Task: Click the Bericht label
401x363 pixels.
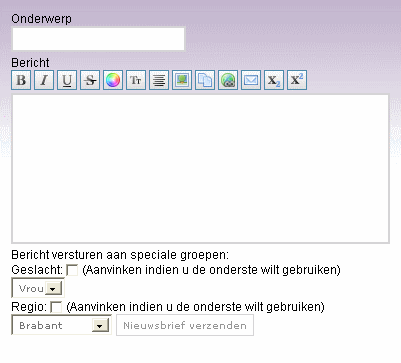Action: (30, 63)
